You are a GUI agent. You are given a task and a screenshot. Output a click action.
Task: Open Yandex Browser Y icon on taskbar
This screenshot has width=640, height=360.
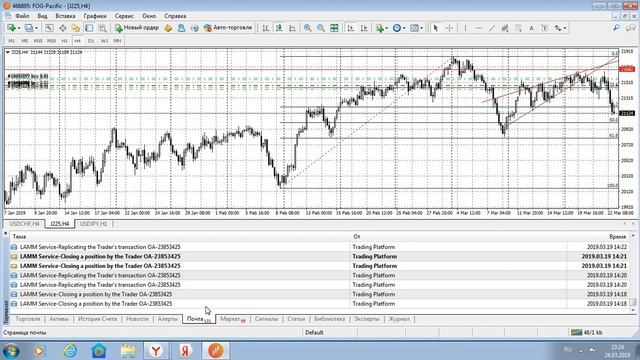pyautogui.click(x=156, y=350)
